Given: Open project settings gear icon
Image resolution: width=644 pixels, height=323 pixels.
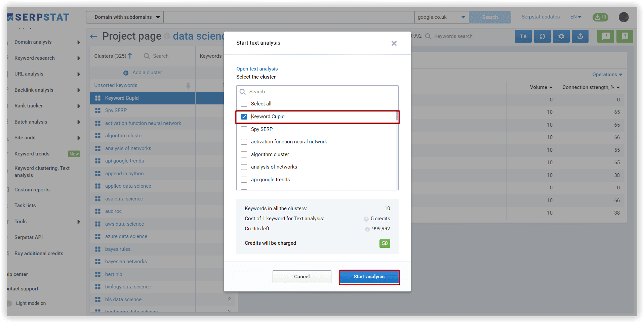Looking at the screenshot, I should 561,36.
